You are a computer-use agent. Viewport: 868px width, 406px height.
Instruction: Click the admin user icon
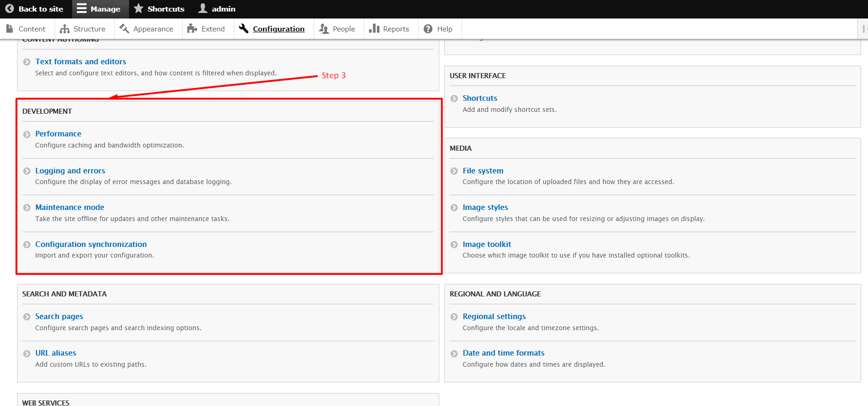(x=203, y=8)
